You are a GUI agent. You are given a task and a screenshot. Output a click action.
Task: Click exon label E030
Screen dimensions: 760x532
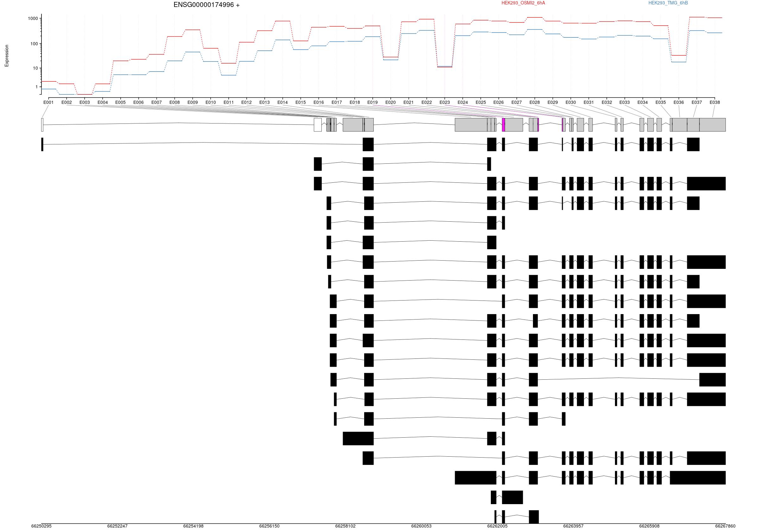click(x=571, y=102)
